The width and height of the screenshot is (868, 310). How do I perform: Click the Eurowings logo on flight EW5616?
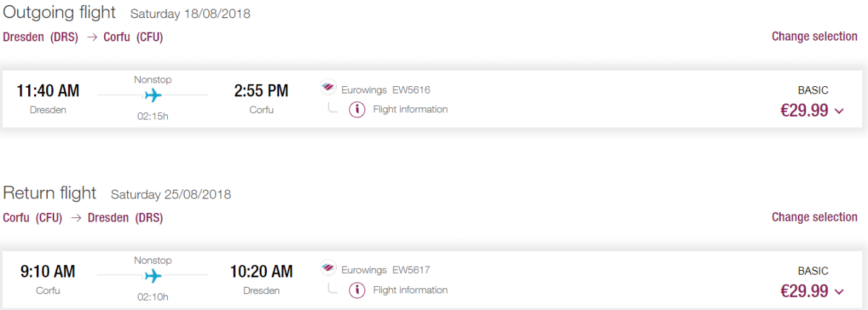[x=329, y=89]
